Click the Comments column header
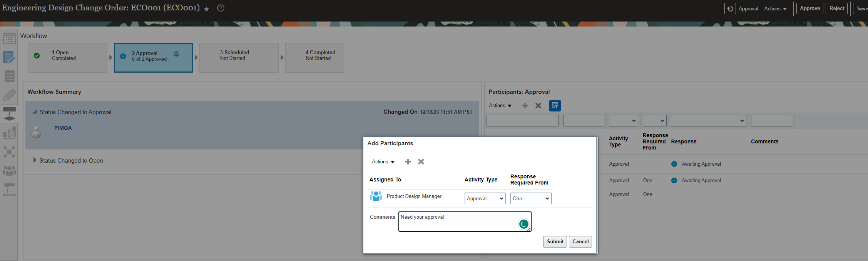The width and height of the screenshot is (868, 261). pyautogui.click(x=764, y=141)
